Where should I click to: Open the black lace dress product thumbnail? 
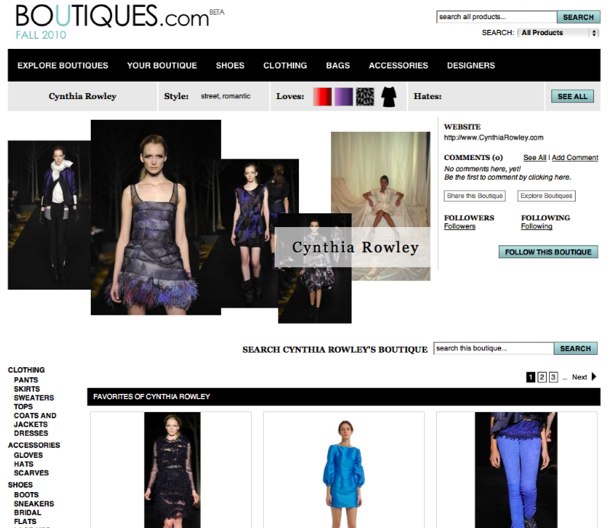(x=172, y=470)
